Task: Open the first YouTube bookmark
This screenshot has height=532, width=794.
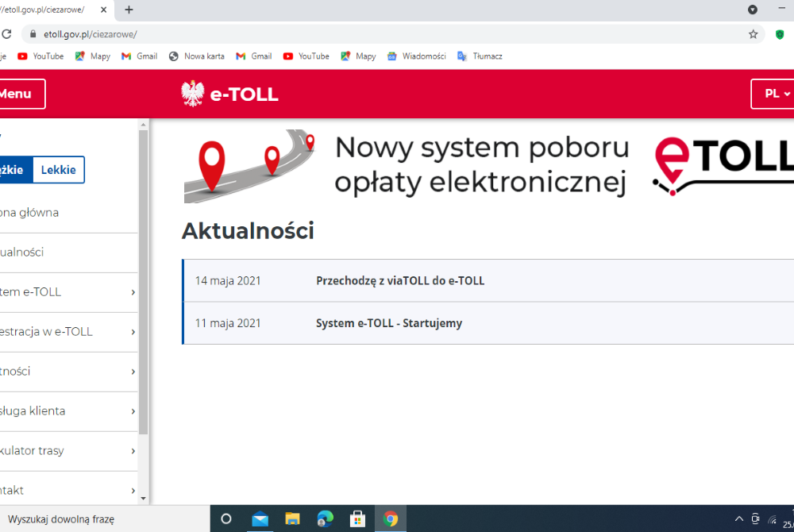Action: 40,56
